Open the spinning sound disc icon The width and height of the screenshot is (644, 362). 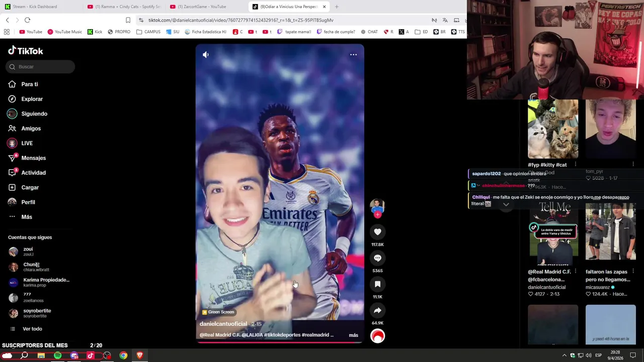377,336
